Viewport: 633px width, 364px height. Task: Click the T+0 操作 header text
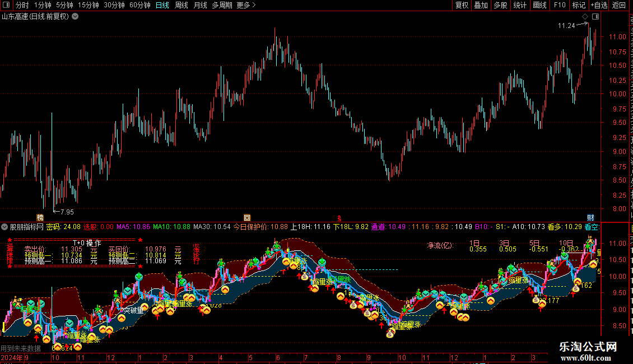point(87,244)
